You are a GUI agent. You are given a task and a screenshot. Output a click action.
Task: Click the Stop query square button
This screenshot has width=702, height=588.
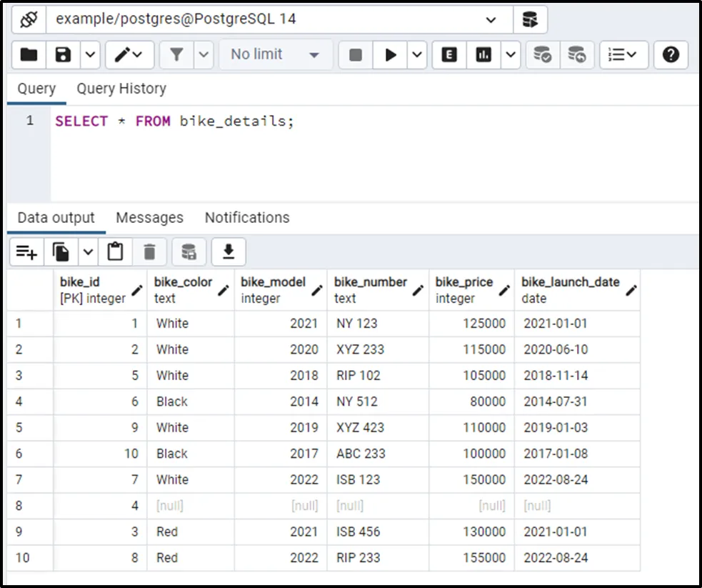[356, 55]
